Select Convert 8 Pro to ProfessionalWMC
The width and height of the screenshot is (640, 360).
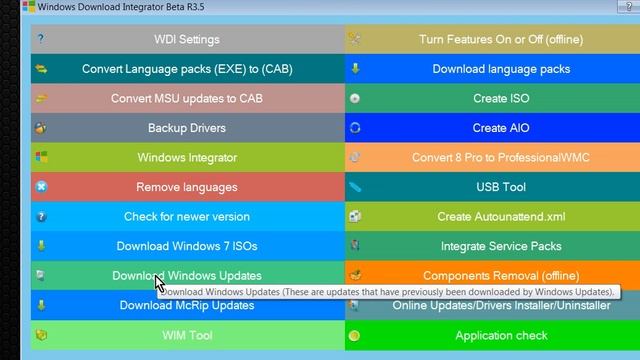coord(492,157)
